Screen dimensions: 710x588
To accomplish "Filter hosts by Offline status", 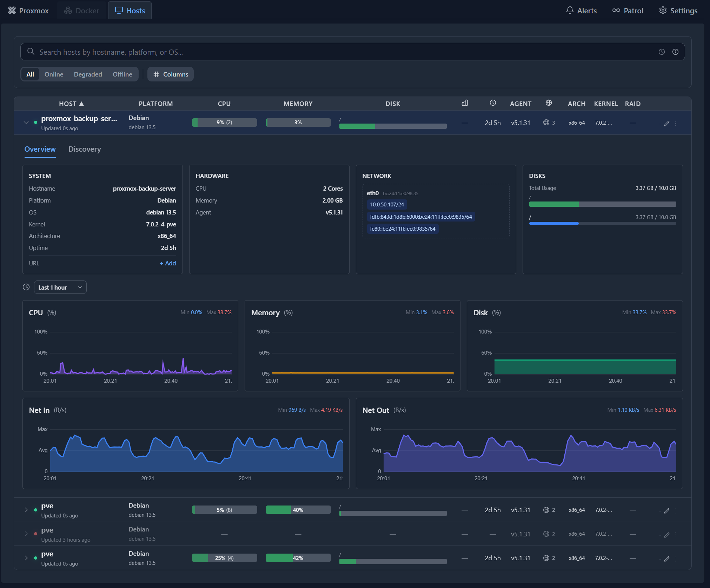I will coord(122,74).
